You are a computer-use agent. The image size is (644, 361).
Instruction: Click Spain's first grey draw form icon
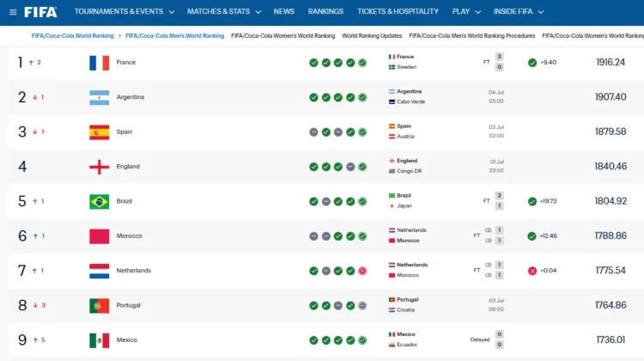[313, 132]
